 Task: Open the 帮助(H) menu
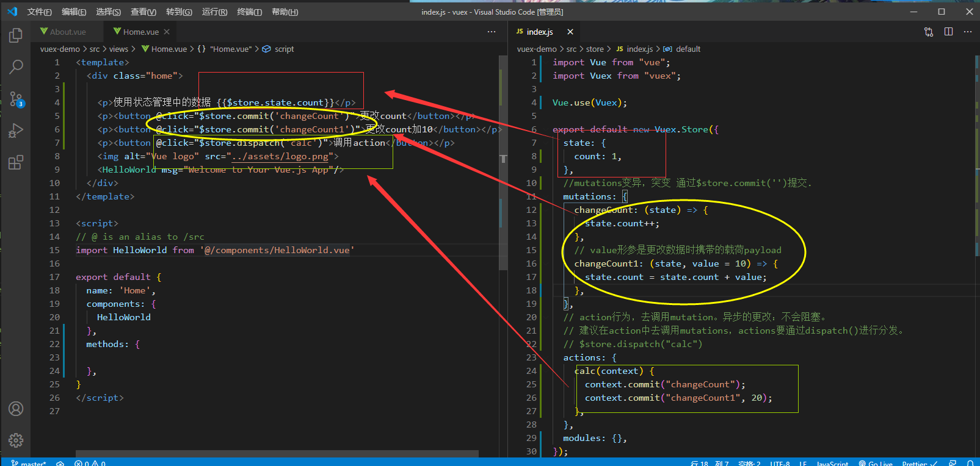pyautogui.click(x=285, y=12)
